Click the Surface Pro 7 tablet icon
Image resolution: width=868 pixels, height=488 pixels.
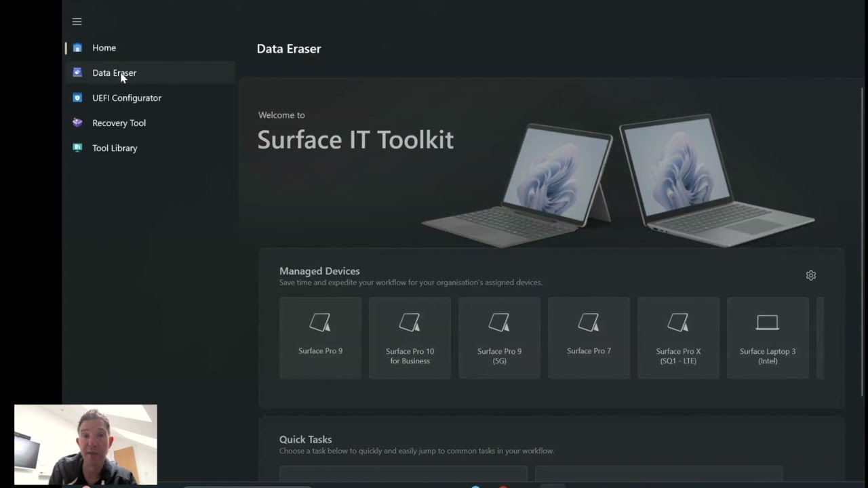click(x=589, y=323)
